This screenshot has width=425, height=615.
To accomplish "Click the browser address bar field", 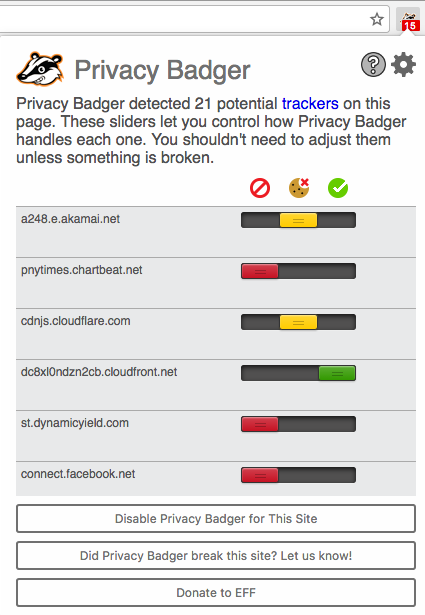I will [184, 19].
